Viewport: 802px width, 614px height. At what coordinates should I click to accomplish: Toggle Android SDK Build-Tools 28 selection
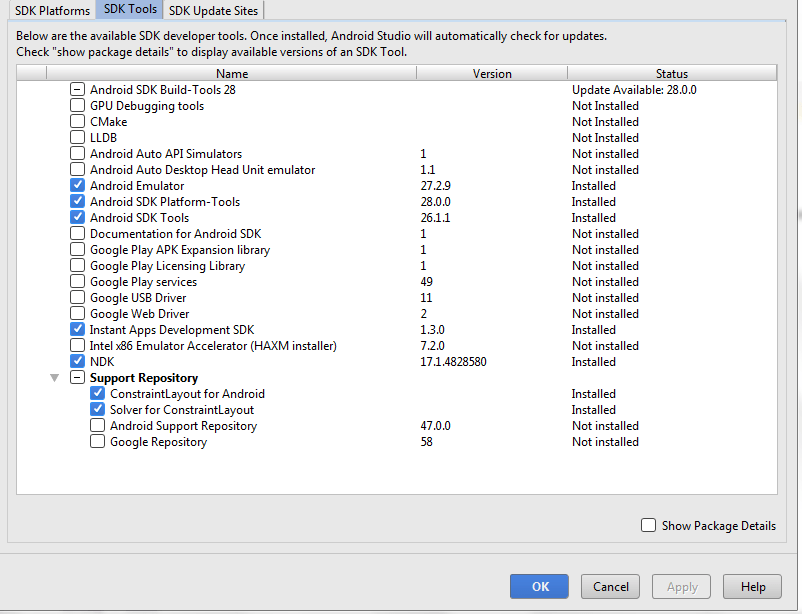point(77,89)
